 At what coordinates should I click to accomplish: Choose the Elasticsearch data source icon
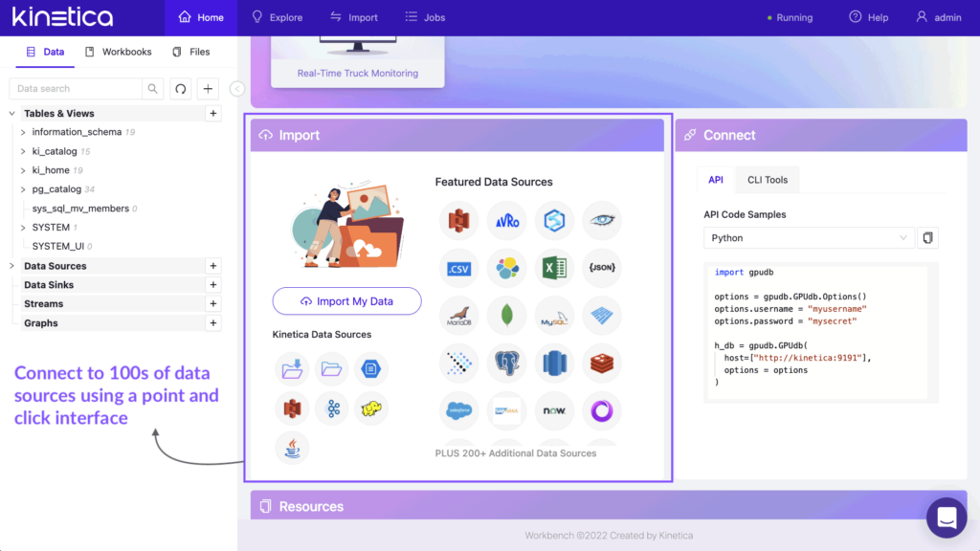507,269
